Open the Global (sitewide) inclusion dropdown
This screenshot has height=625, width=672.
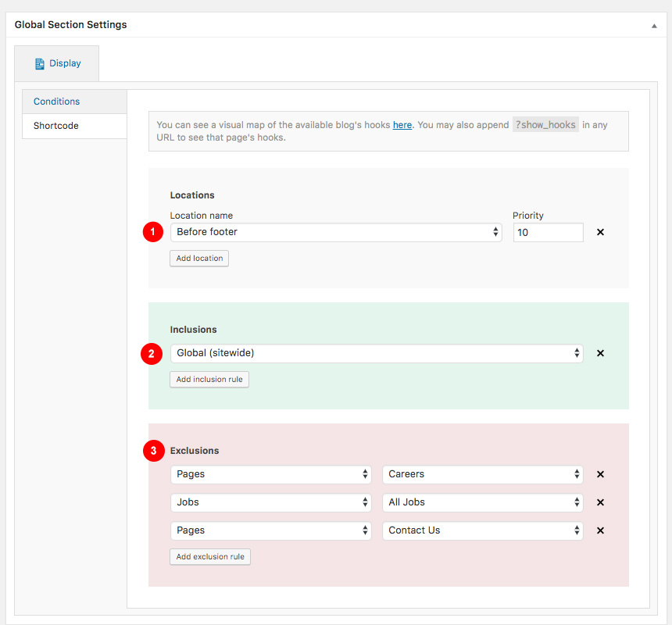point(377,353)
